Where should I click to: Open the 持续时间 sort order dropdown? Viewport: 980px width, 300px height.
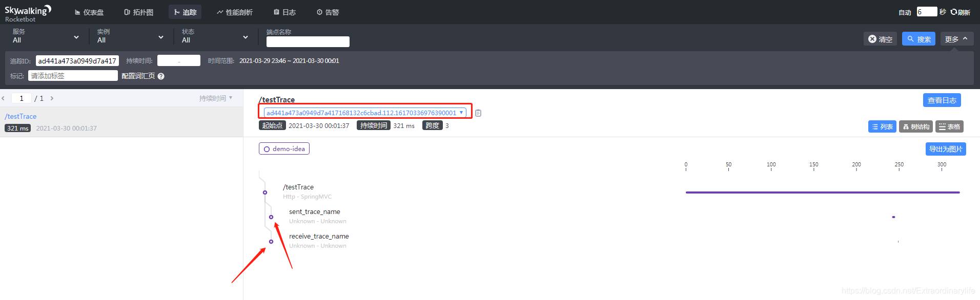(x=216, y=98)
